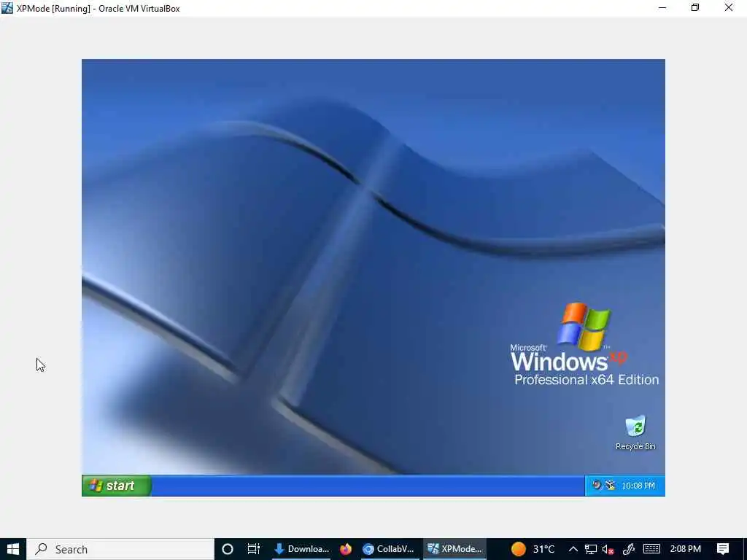Open the Windows Ink Workspace pen icon
The height and width of the screenshot is (560, 747).
[x=628, y=549]
